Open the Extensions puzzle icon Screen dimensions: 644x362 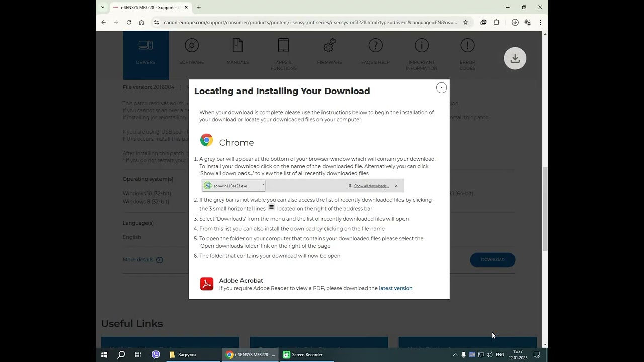496,22
